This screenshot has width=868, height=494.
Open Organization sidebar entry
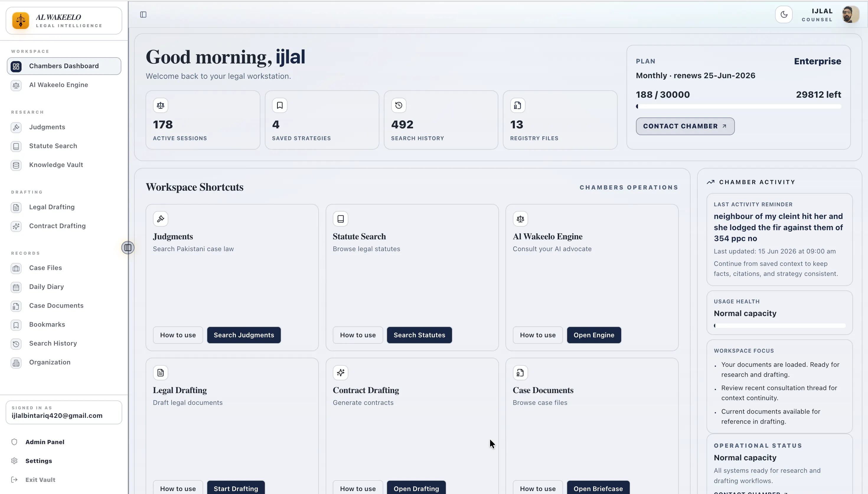click(x=64, y=362)
